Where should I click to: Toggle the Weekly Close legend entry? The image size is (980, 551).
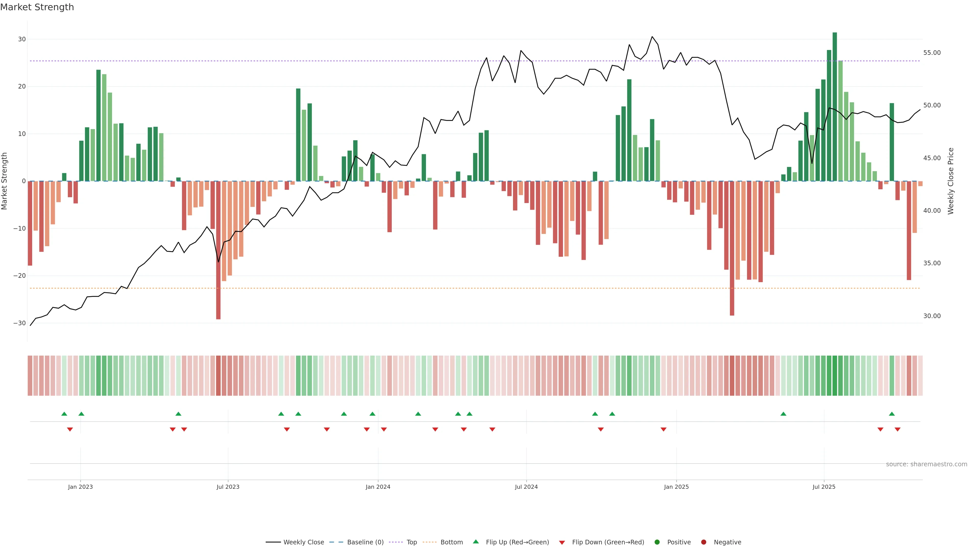pyautogui.click(x=303, y=542)
